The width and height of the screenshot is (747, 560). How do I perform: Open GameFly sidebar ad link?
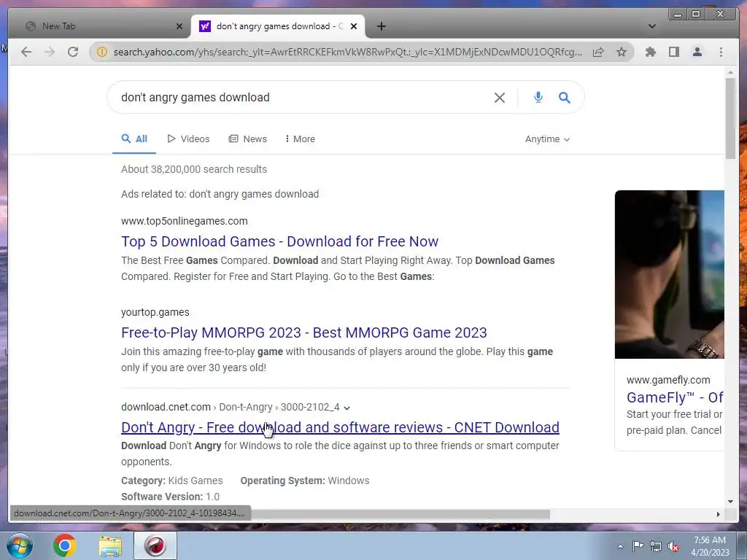[x=675, y=397]
